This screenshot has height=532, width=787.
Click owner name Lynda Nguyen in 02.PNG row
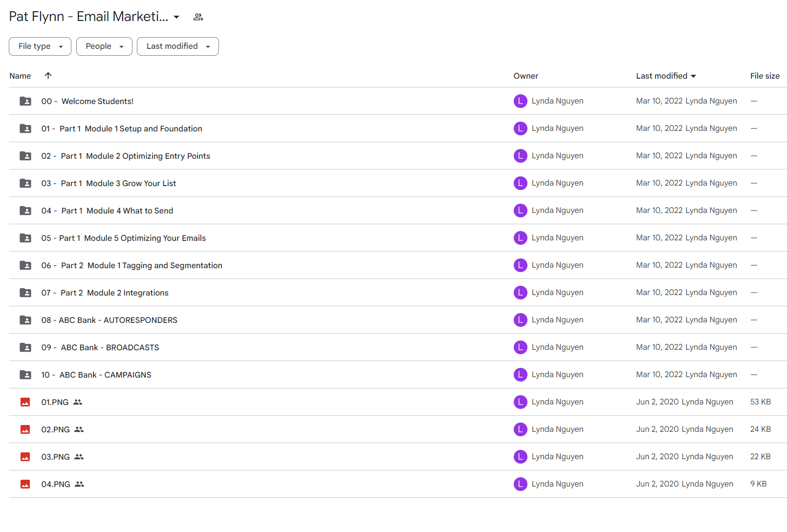point(557,429)
